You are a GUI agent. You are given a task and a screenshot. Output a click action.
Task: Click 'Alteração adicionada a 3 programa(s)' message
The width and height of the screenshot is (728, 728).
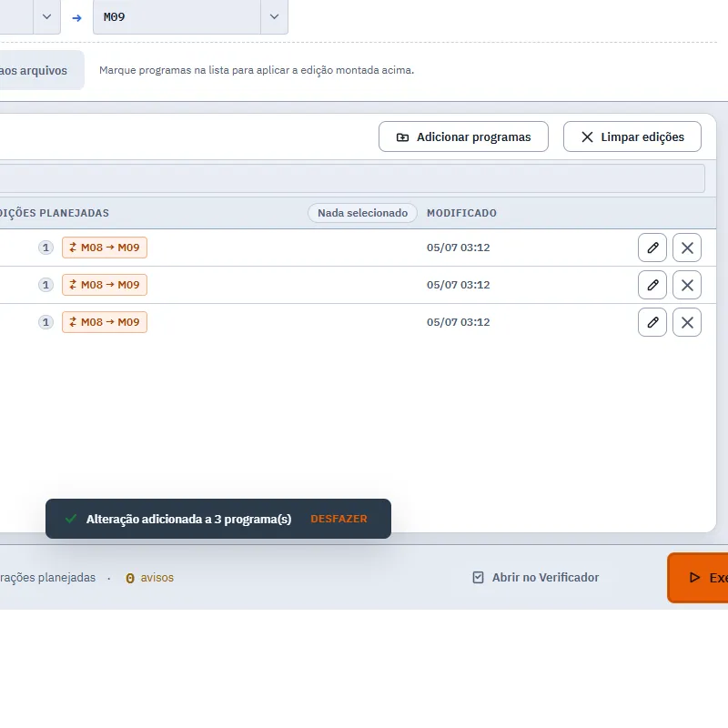tap(189, 519)
